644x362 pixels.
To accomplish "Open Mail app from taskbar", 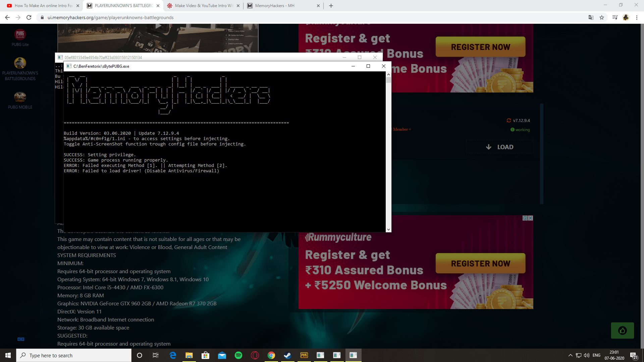I will pyautogui.click(x=222, y=355).
